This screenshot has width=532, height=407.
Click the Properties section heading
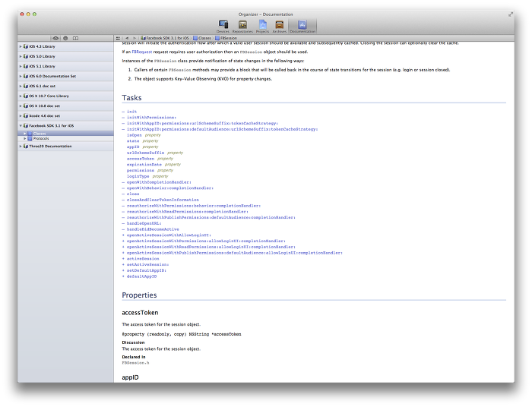pos(139,295)
